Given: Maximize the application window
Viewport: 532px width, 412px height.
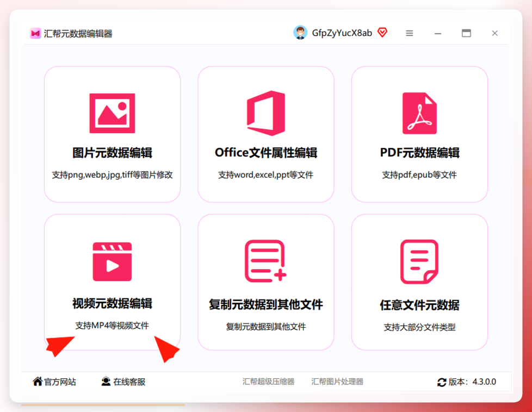Looking at the screenshot, I should (x=467, y=33).
